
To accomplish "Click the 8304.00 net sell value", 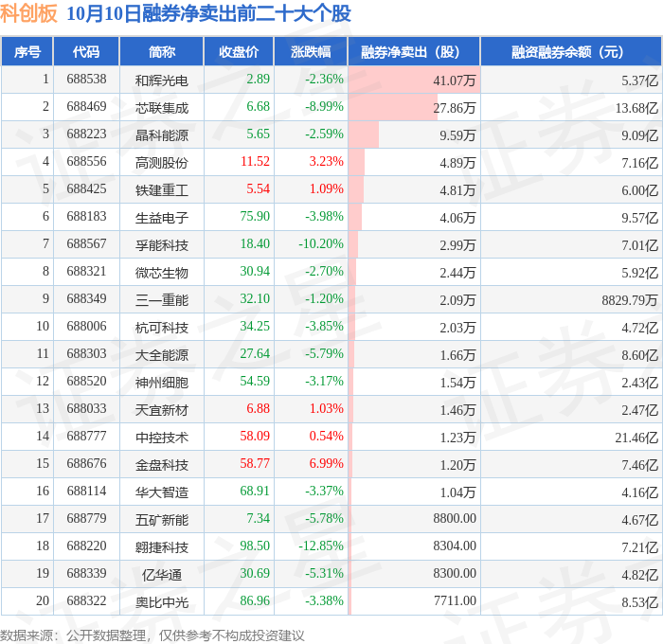I will point(455,546).
